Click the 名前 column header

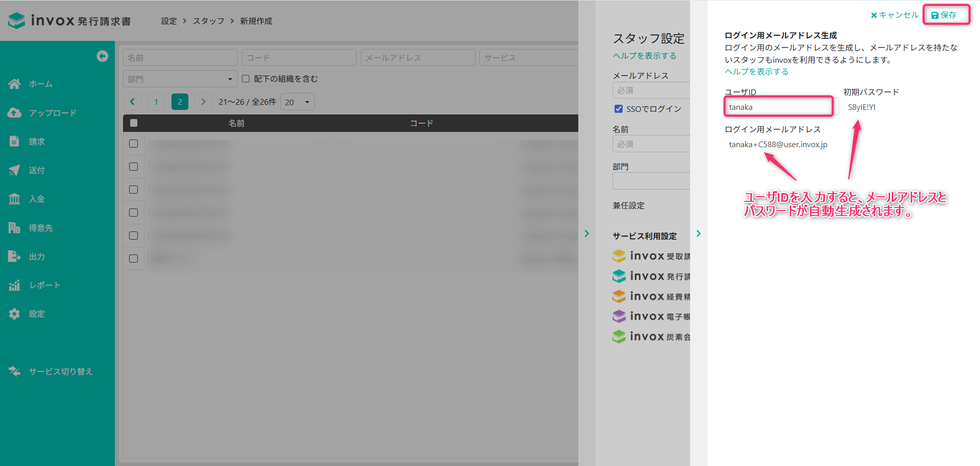pyautogui.click(x=236, y=123)
